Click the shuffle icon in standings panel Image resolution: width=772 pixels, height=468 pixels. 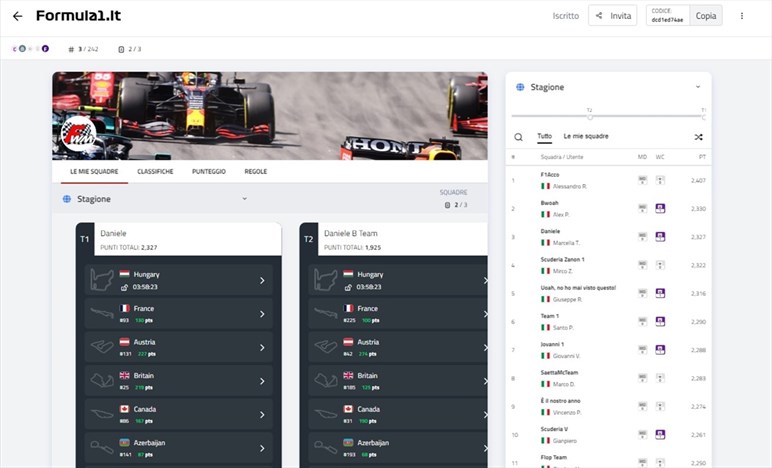(x=698, y=137)
